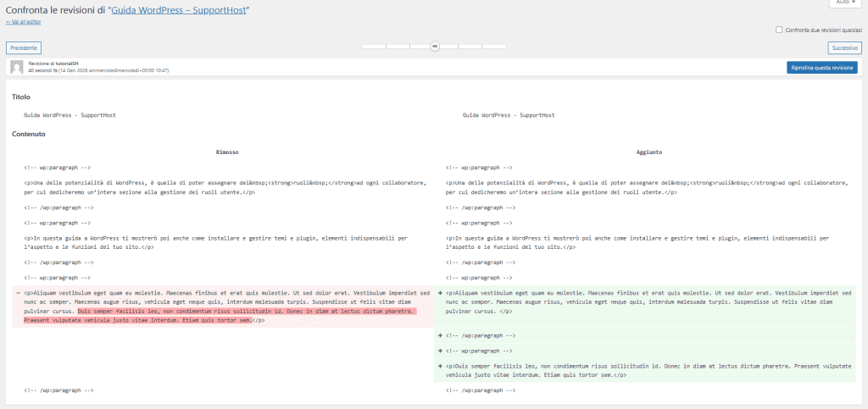Open the Guida WordPress – SupportHost title link
This screenshot has width=868, height=409.
(x=179, y=10)
